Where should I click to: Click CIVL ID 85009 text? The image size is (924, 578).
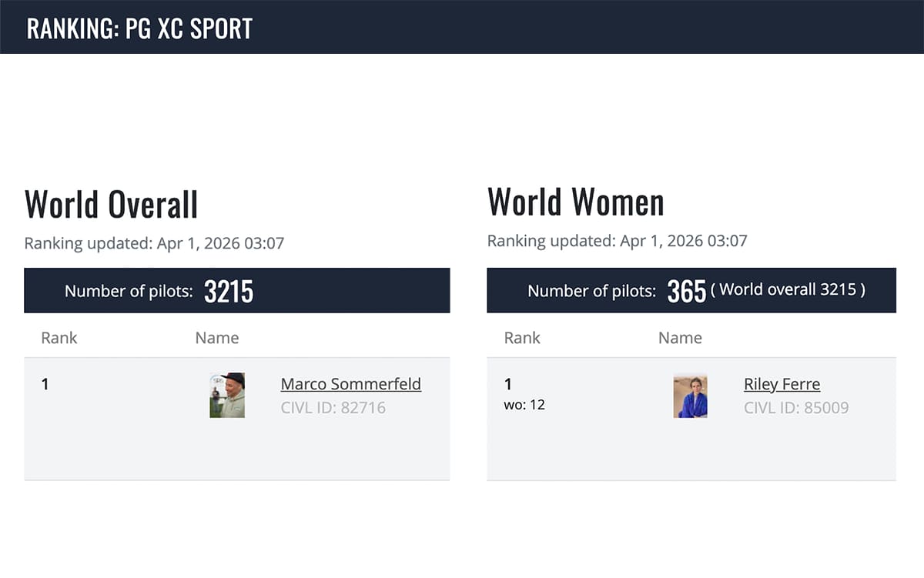click(796, 408)
